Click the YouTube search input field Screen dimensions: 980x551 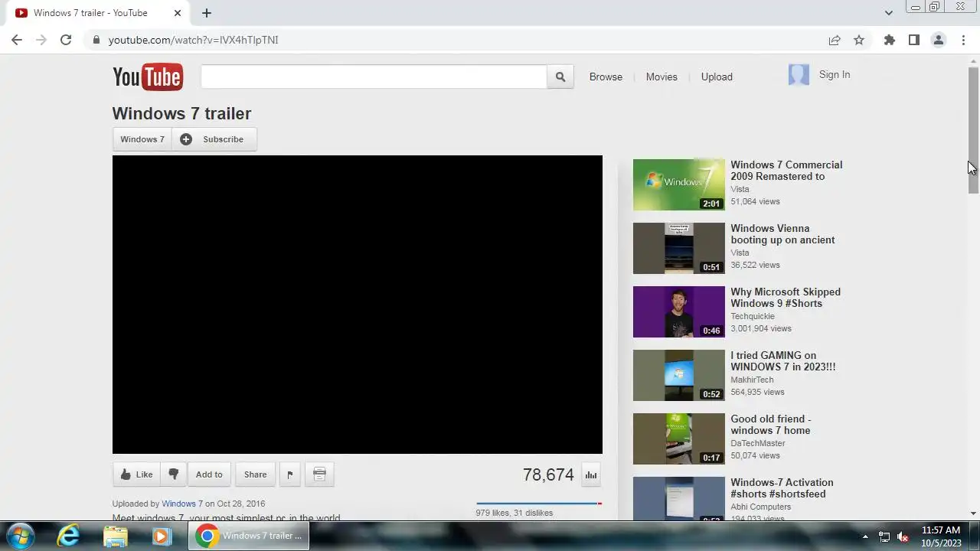click(x=374, y=77)
